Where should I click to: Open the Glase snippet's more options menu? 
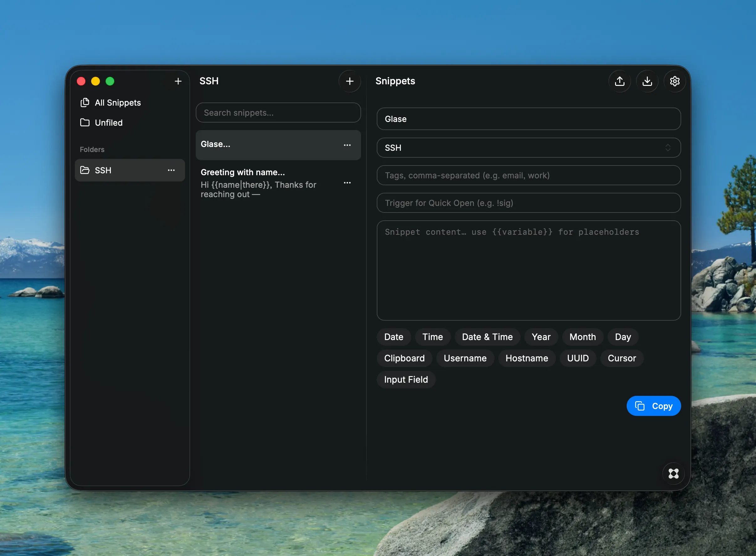point(347,145)
